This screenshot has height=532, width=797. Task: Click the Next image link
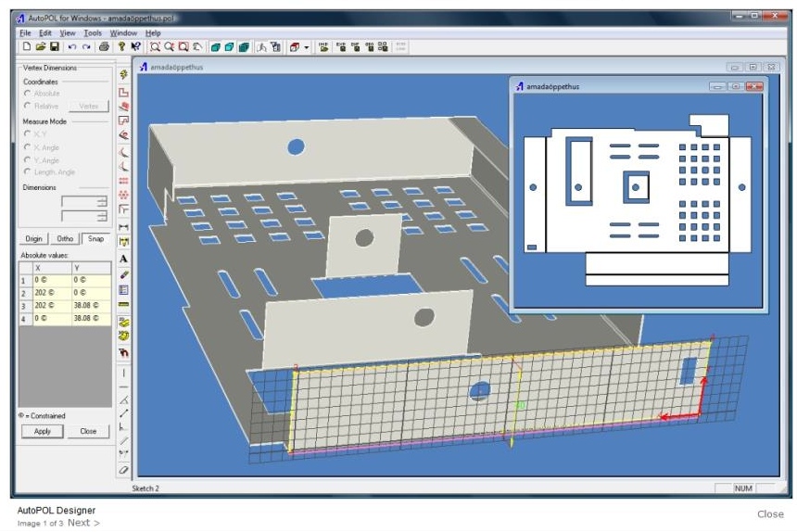82,523
